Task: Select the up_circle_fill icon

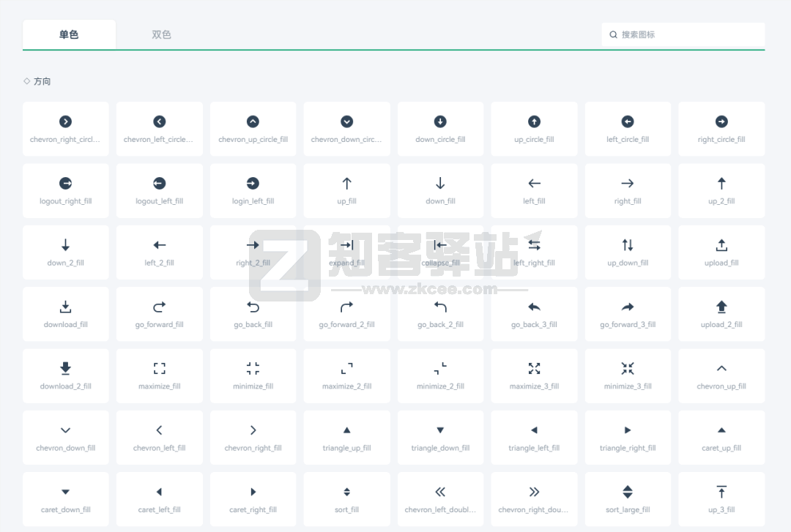Action: tap(534, 128)
